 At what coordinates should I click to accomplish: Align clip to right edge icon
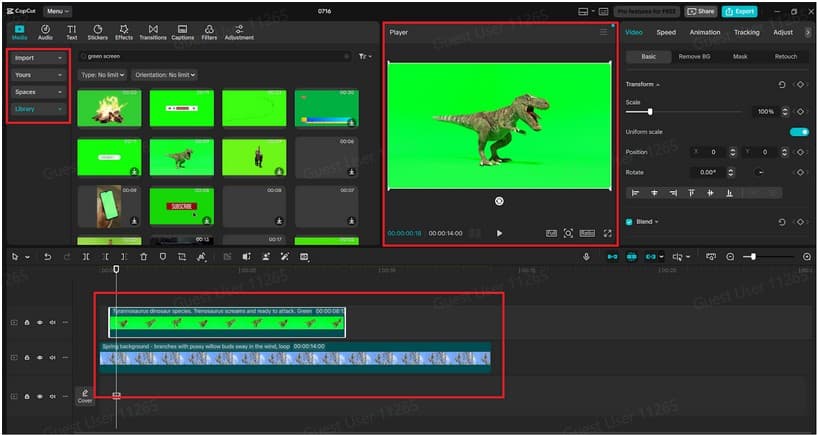[673, 193]
